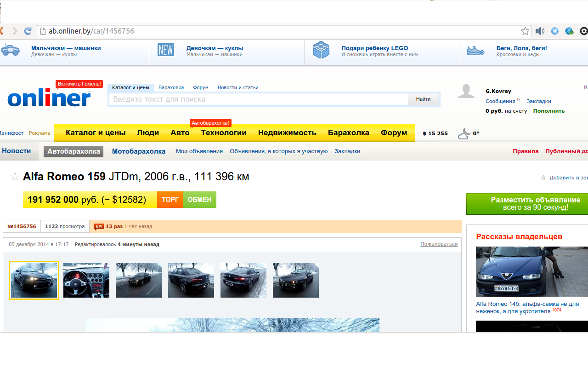588x368 pixels.
Task: Click the toy car banner icon
Action: 10,50
